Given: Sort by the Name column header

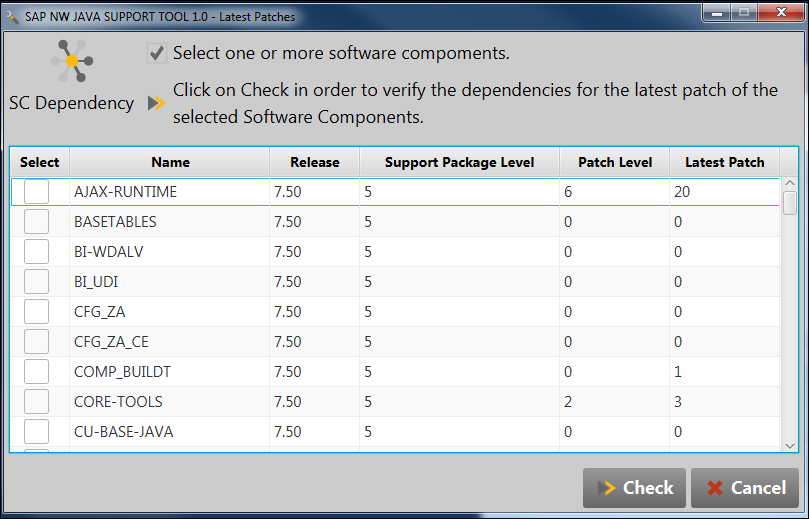Looking at the screenshot, I should coord(170,162).
